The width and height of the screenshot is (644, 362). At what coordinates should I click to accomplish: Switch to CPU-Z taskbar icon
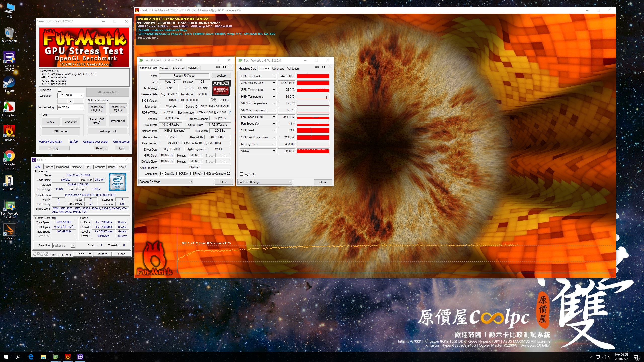tap(80, 357)
